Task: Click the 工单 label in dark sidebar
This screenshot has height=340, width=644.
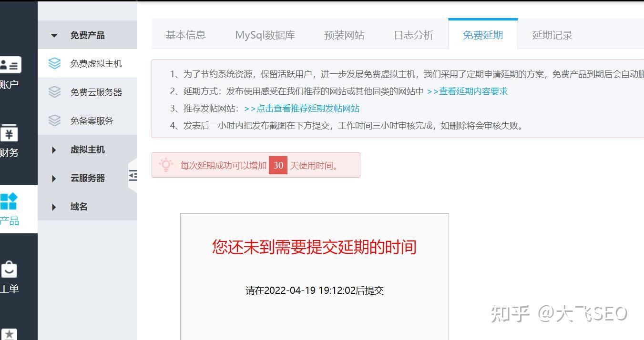Action: pos(9,289)
